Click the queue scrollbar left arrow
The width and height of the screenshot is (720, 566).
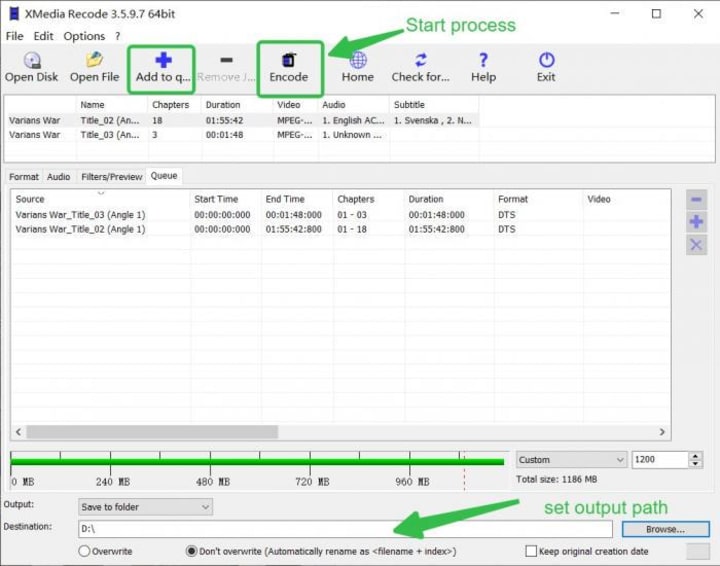click(x=18, y=432)
